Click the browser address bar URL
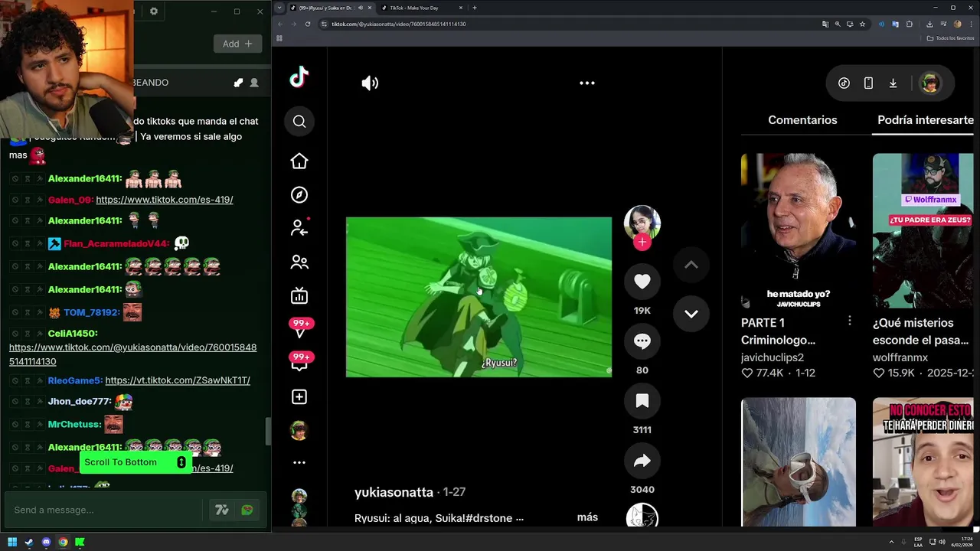Viewport: 980px width, 551px height. 399,24
